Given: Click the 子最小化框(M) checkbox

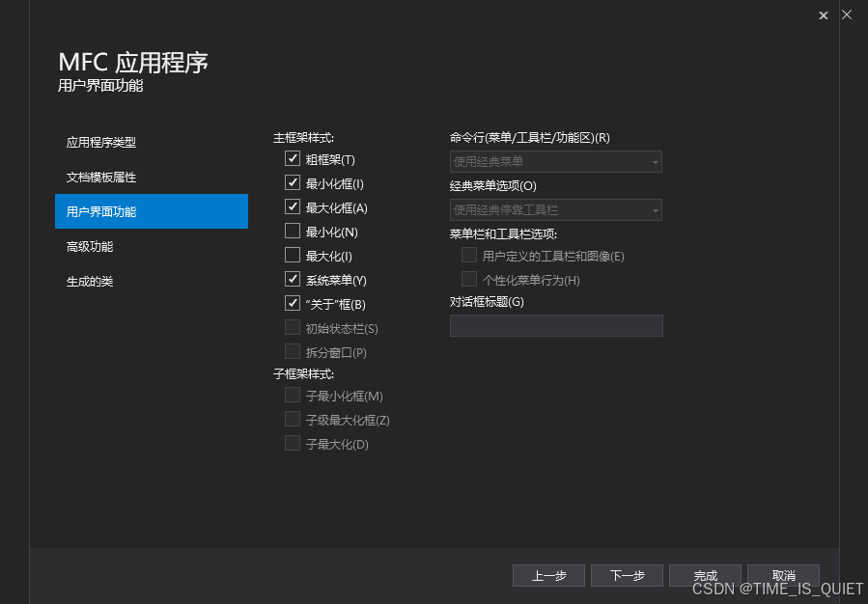Looking at the screenshot, I should coord(293,395).
